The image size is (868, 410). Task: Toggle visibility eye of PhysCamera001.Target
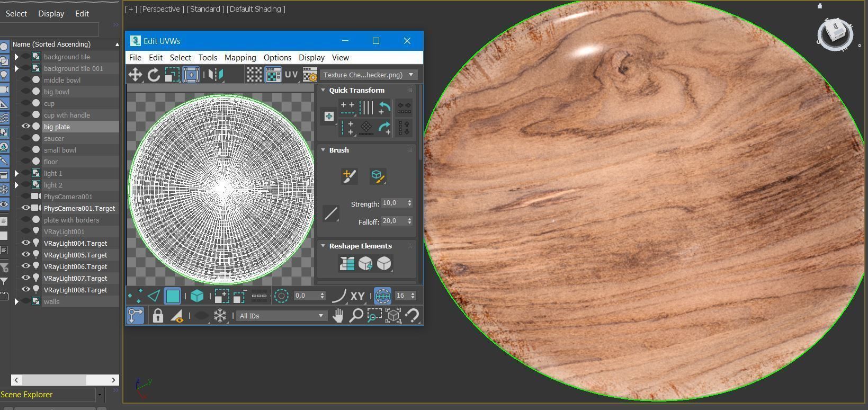click(25, 208)
